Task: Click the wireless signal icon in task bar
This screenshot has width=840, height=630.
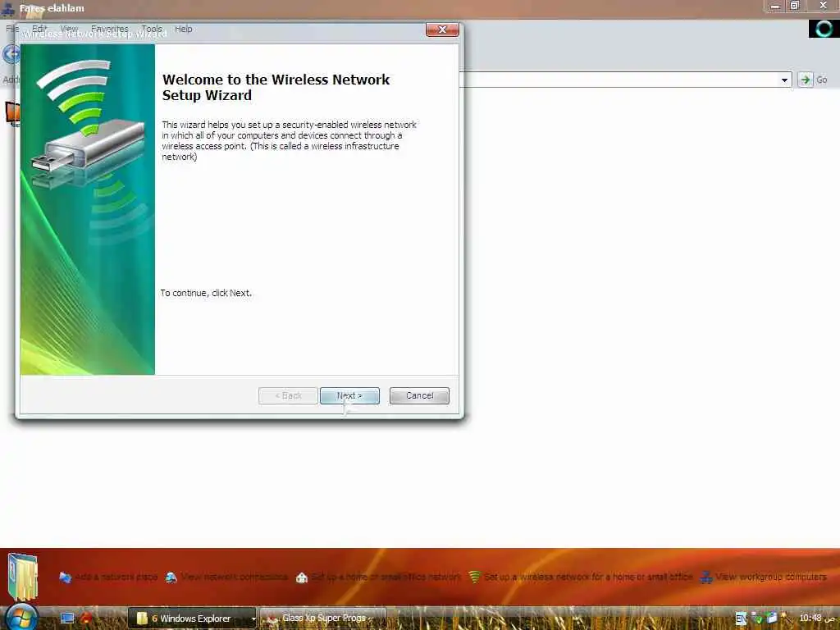Action: (474, 577)
